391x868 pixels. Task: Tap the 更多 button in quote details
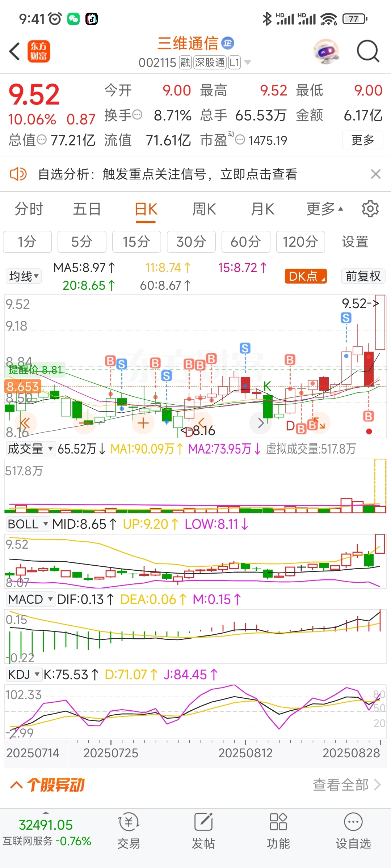pyautogui.click(x=362, y=140)
